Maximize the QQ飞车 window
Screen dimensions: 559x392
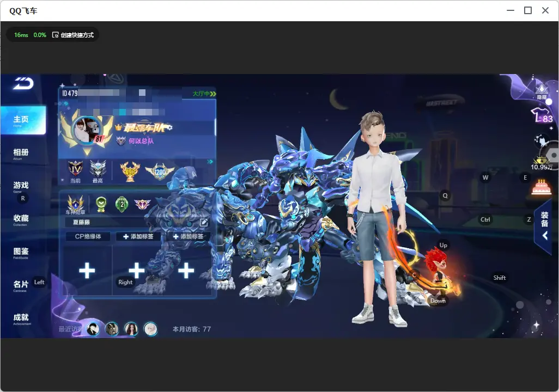[528, 11]
